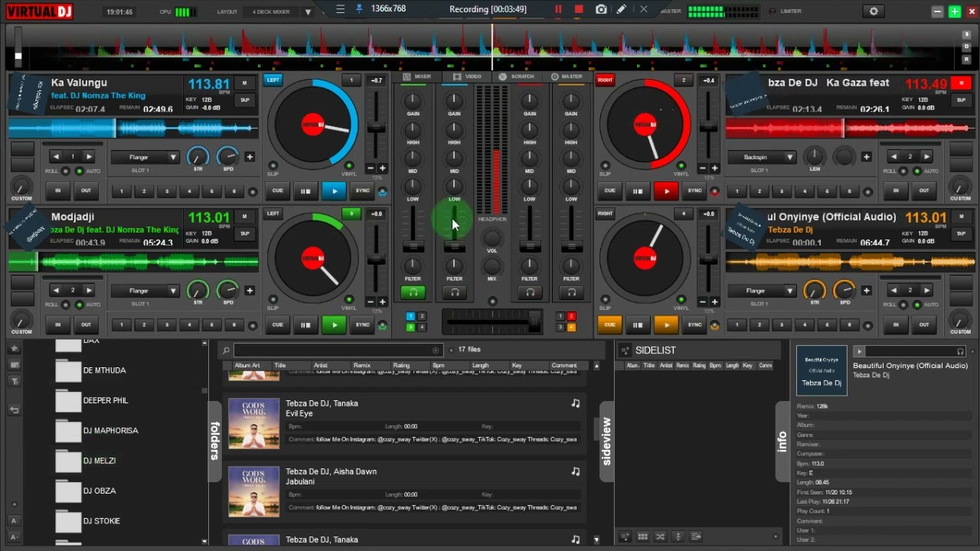The image size is (980, 551).
Task: Switch to the SCRATCH tab
Action: coord(518,77)
